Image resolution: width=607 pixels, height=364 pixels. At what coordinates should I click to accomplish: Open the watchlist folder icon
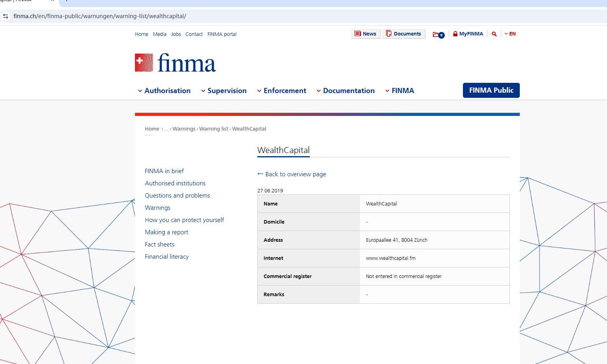coord(438,34)
